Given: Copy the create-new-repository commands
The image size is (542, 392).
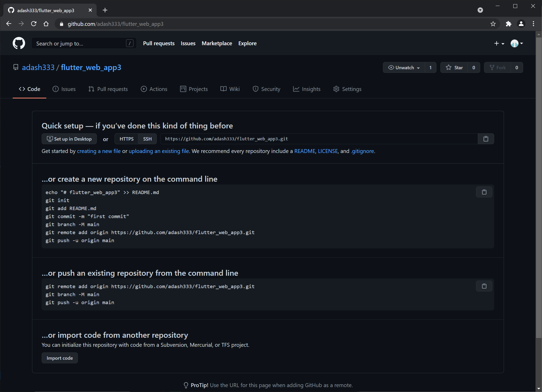Looking at the screenshot, I should tap(484, 192).
